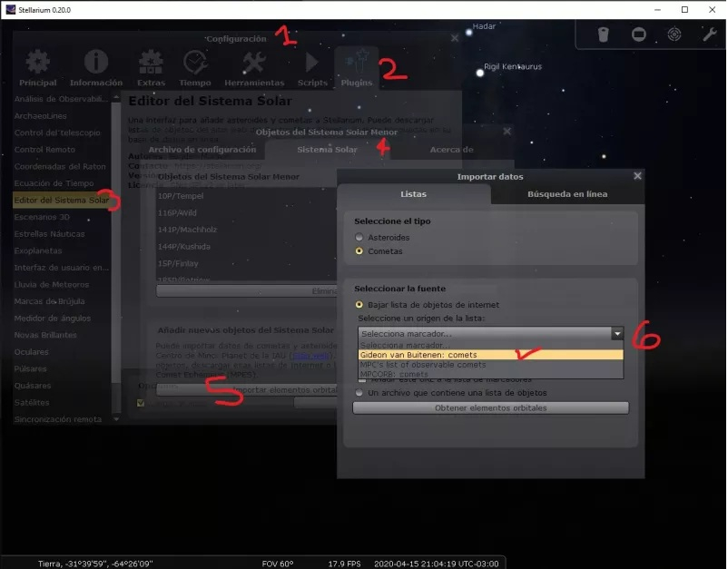
Task: Select Escenarios 3D plugin
Action: tap(62, 217)
